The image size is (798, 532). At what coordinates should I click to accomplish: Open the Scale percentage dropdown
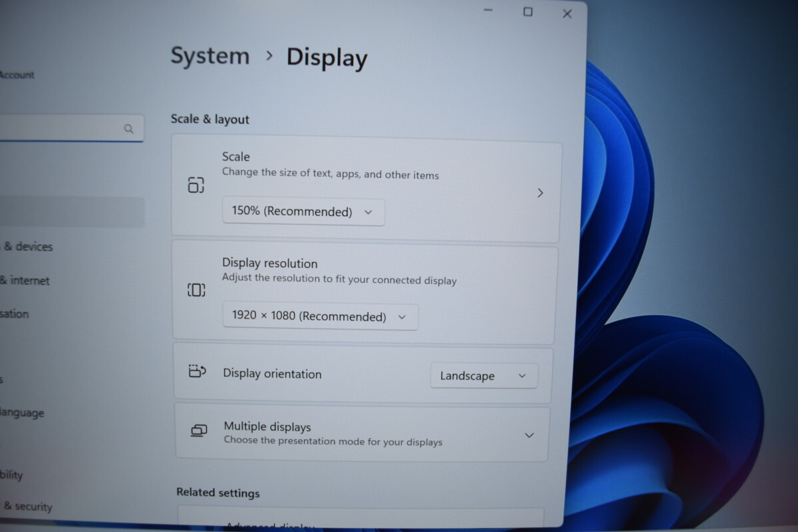[x=303, y=212]
